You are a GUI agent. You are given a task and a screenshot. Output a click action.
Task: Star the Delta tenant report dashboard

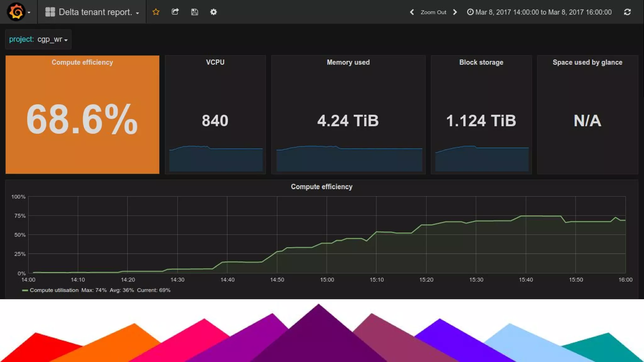coord(156,12)
